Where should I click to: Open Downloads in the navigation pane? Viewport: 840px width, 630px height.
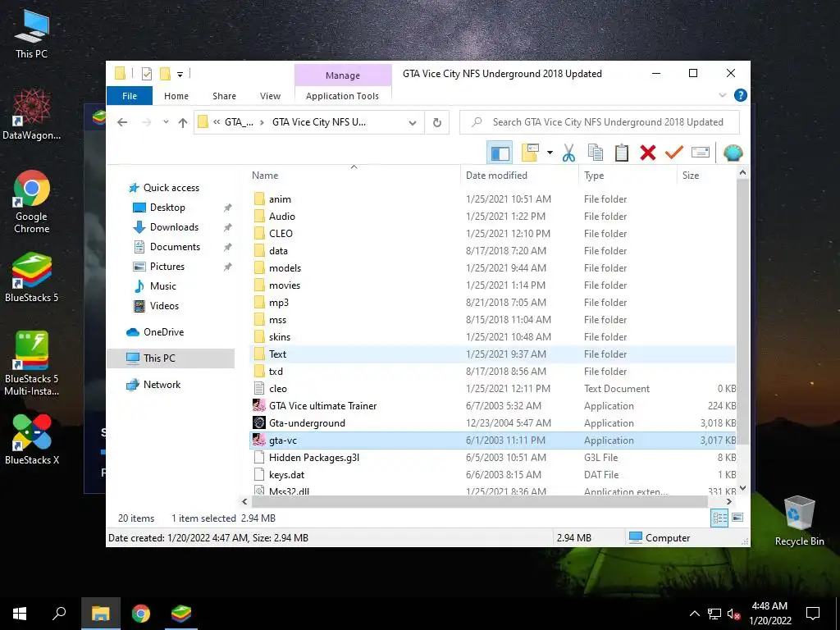(174, 227)
